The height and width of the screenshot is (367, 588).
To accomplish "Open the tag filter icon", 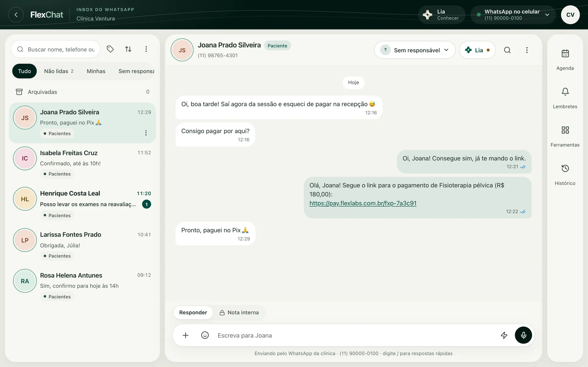I will pyautogui.click(x=110, y=49).
